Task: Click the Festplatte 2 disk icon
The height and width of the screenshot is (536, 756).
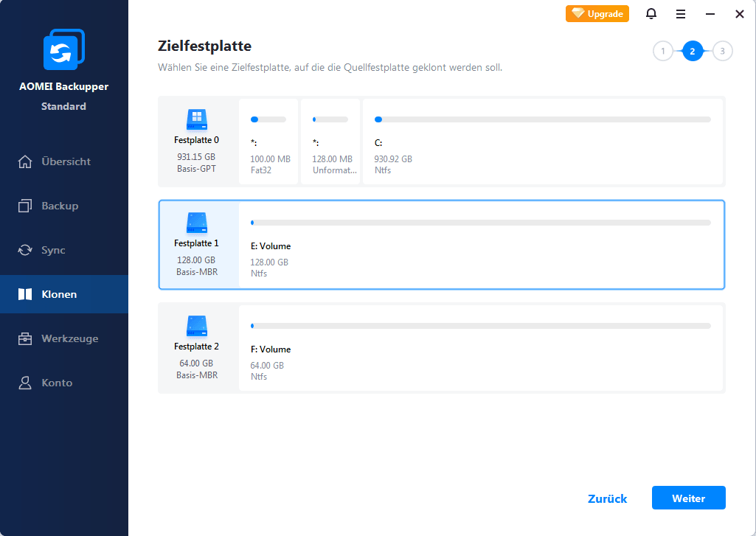Action: click(x=195, y=324)
